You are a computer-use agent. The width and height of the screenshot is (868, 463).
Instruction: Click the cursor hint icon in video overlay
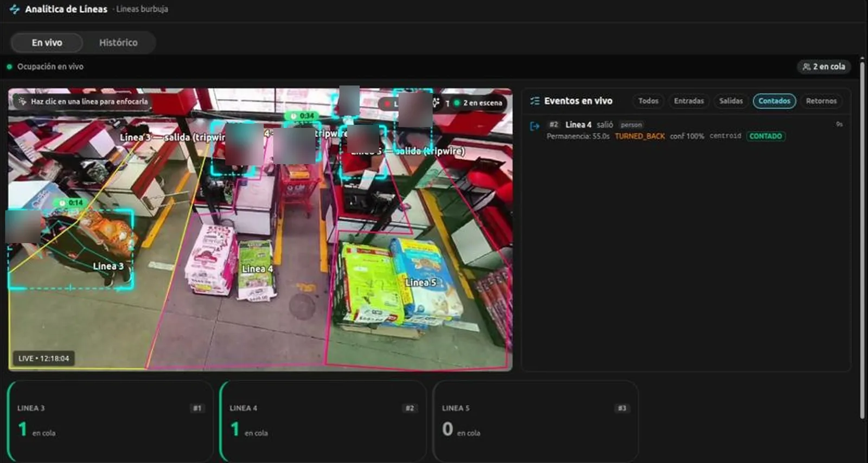(x=22, y=101)
